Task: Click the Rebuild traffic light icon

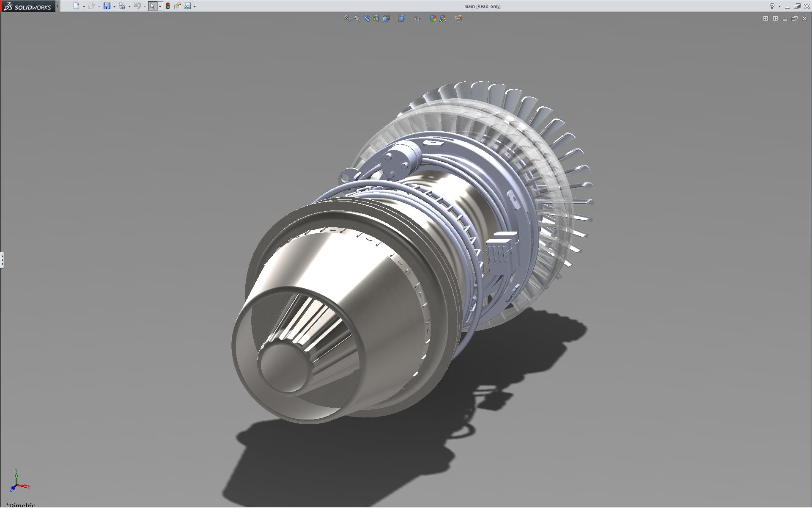Action: (168, 6)
